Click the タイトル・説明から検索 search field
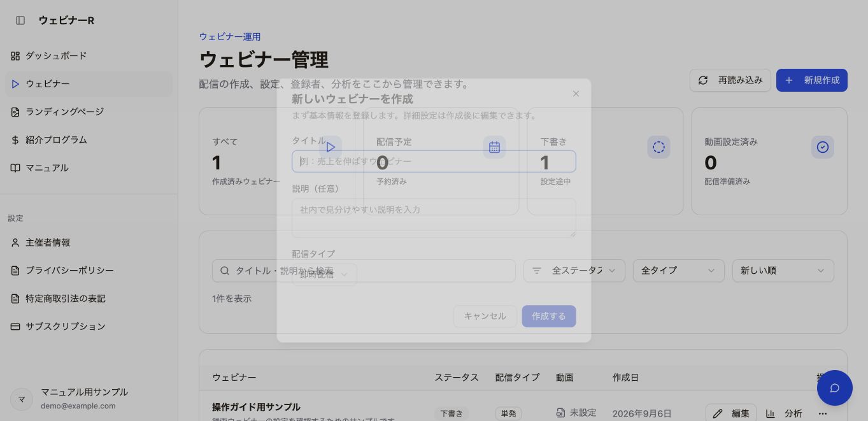Image resolution: width=868 pixels, height=421 pixels. pos(364,271)
